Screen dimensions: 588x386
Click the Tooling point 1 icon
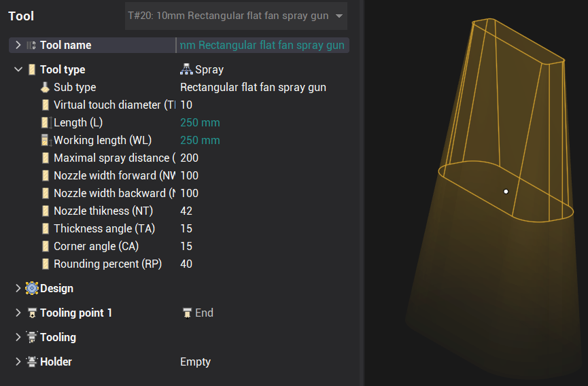(x=32, y=313)
